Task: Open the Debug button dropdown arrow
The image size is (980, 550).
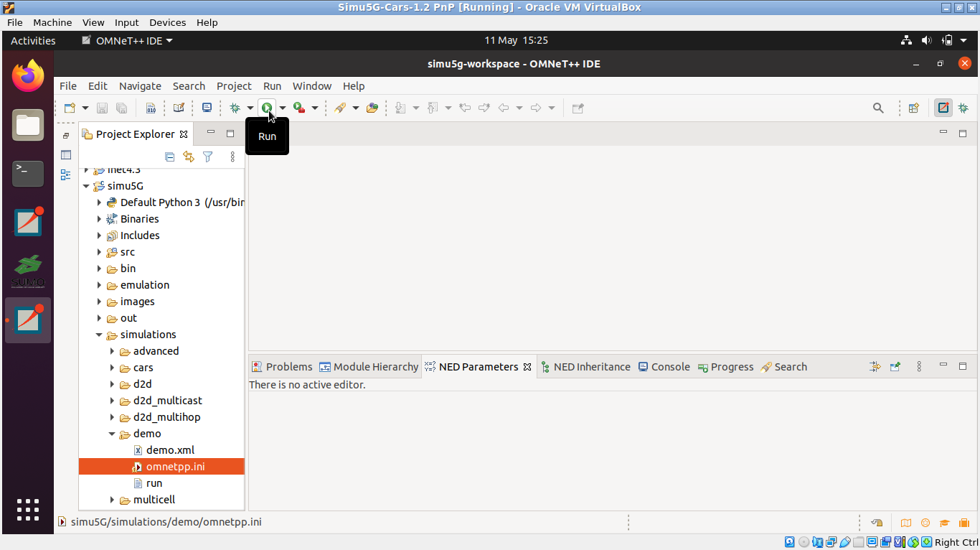Action: pos(250,108)
